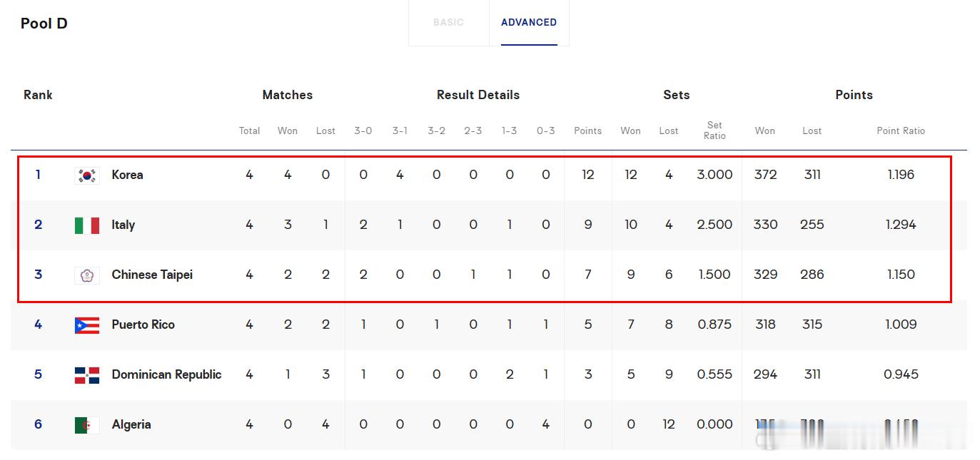Click the Italy flag icon

(x=87, y=225)
